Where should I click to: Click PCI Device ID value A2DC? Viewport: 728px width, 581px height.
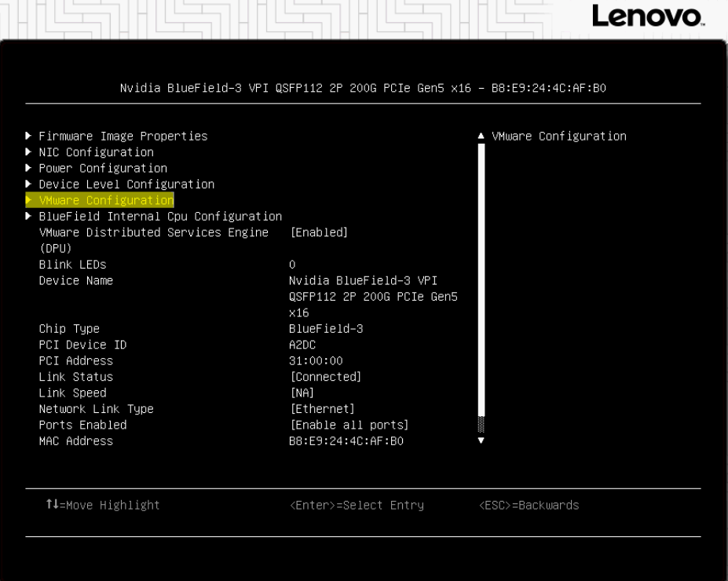pos(302,345)
